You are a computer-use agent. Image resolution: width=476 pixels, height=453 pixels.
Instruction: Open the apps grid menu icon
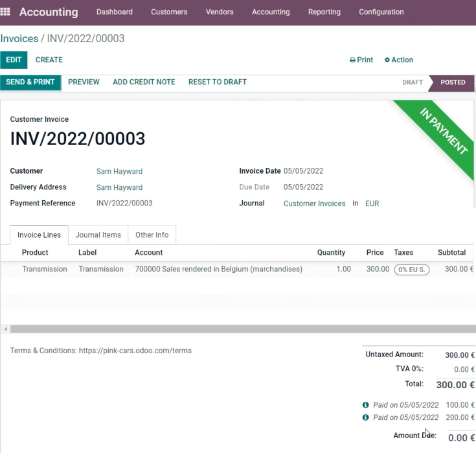(5, 12)
